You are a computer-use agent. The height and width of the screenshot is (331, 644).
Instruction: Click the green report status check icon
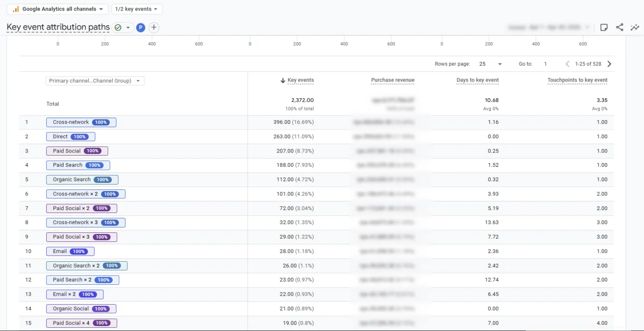point(118,28)
